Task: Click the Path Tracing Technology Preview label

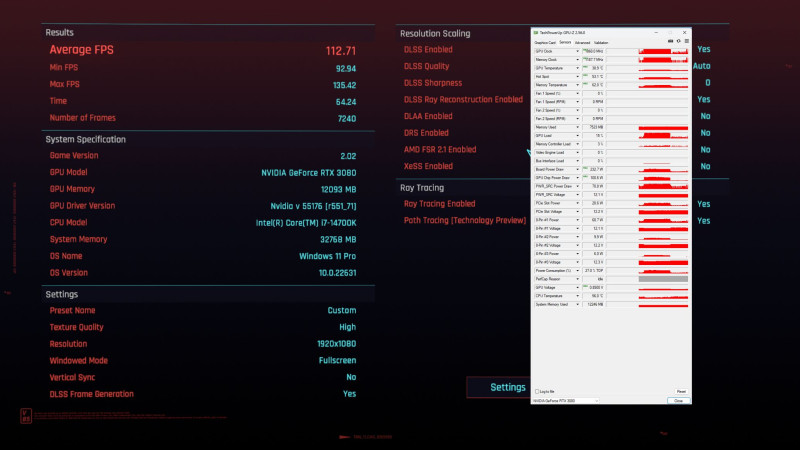Action: point(465,220)
